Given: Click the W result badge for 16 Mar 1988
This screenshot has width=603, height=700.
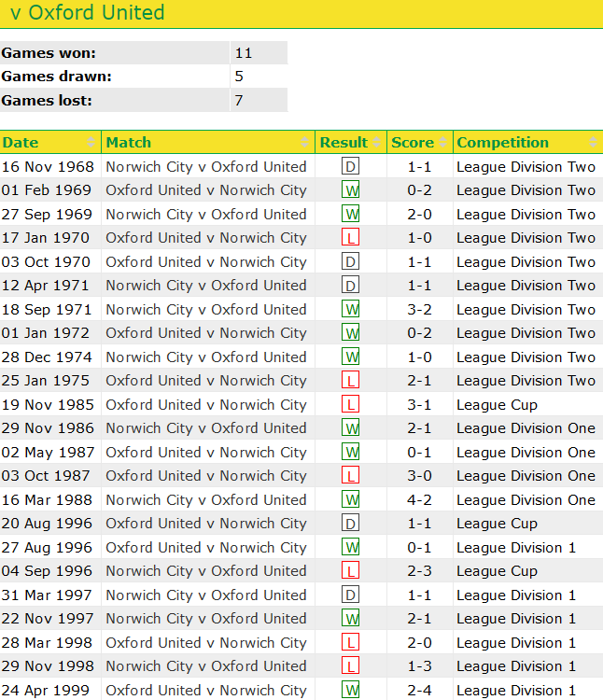Looking at the screenshot, I should point(351,500).
